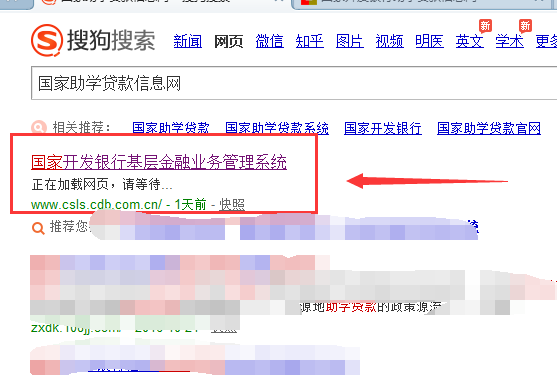Select the 网页 web category

(228, 42)
